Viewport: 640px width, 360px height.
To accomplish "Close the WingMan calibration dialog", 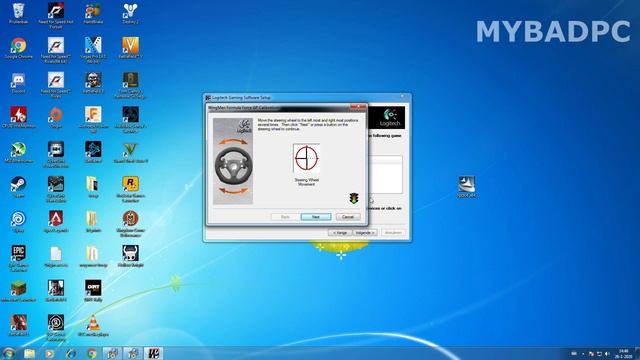I will coord(358,107).
